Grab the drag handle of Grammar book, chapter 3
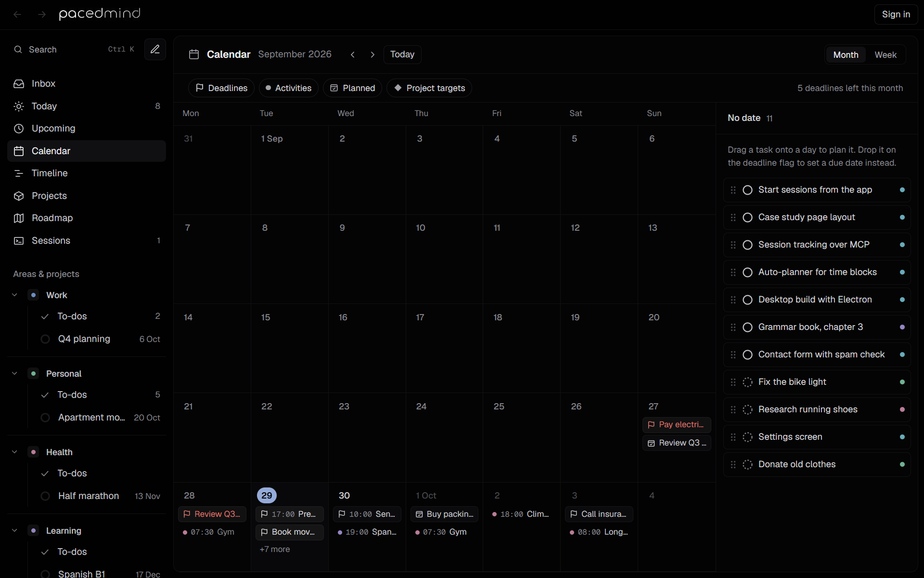 [733, 327]
